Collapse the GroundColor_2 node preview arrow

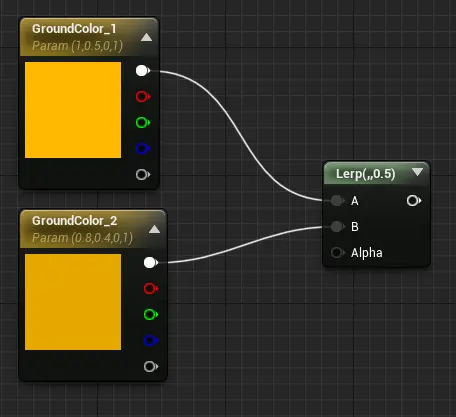point(154,229)
